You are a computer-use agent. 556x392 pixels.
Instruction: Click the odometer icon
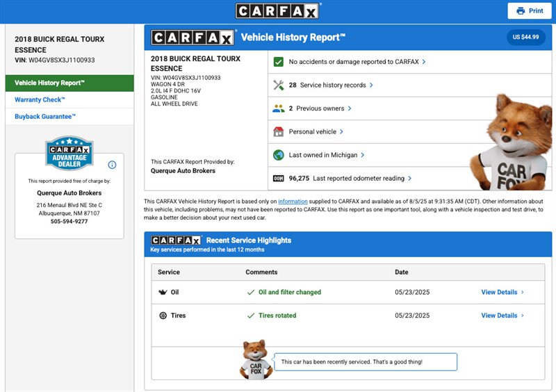click(x=279, y=179)
